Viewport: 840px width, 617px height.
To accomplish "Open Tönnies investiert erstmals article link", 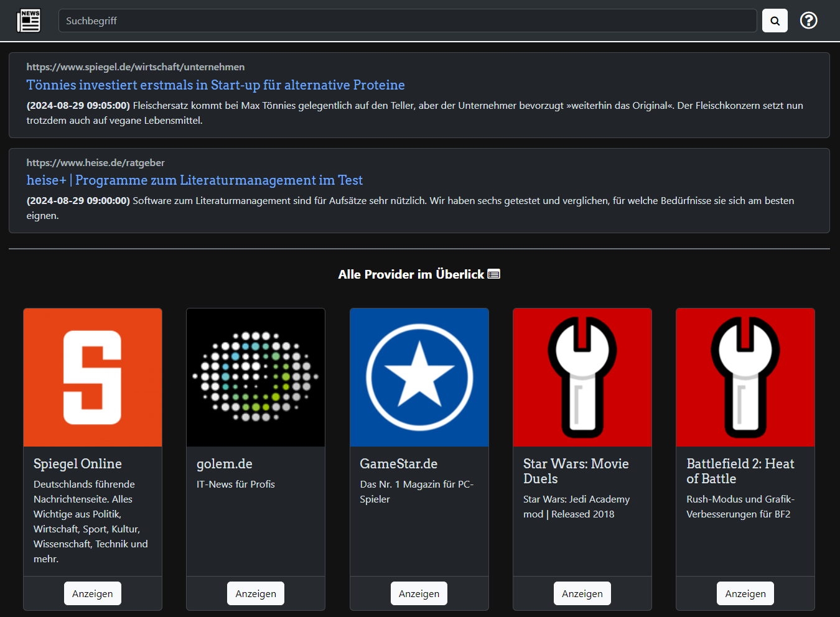I will (215, 85).
